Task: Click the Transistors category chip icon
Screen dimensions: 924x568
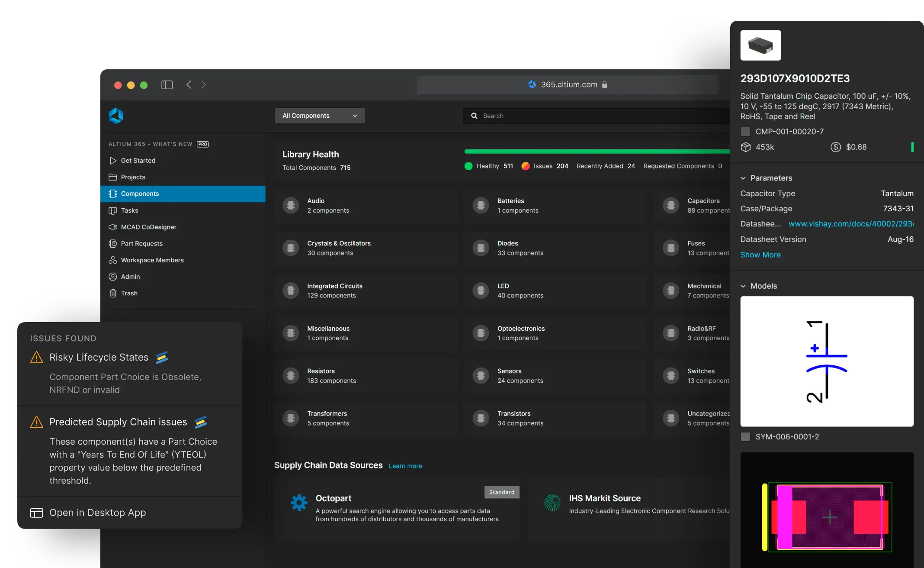Action: click(481, 418)
